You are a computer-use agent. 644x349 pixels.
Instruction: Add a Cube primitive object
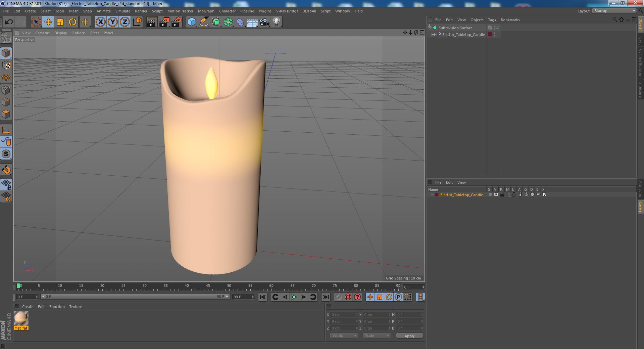pos(192,22)
